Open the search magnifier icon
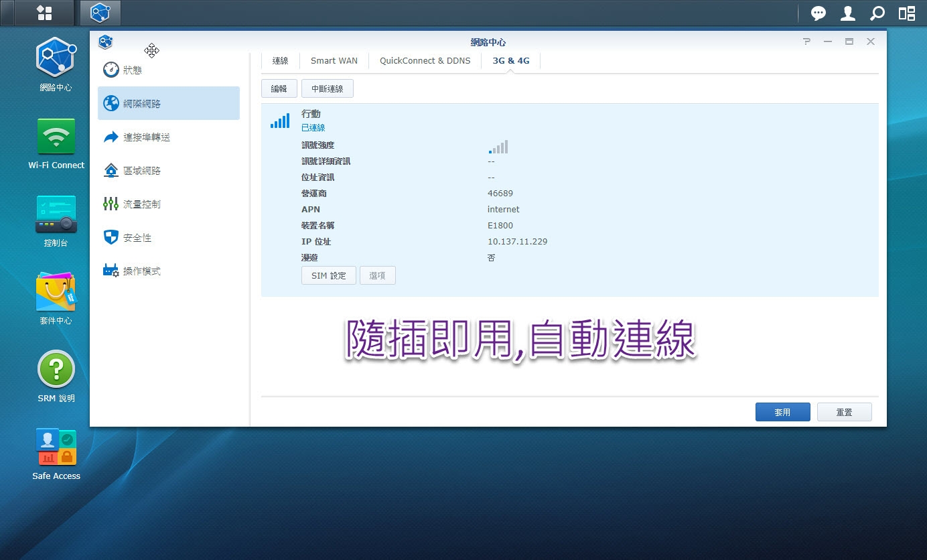 [877, 13]
